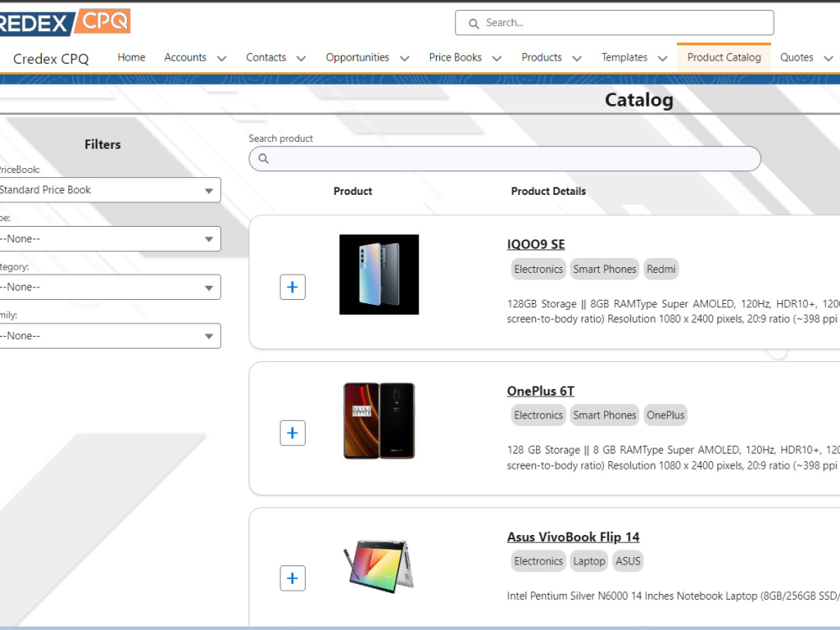The height and width of the screenshot is (630, 840).
Task: Click the Product Details column header
Action: click(x=548, y=192)
